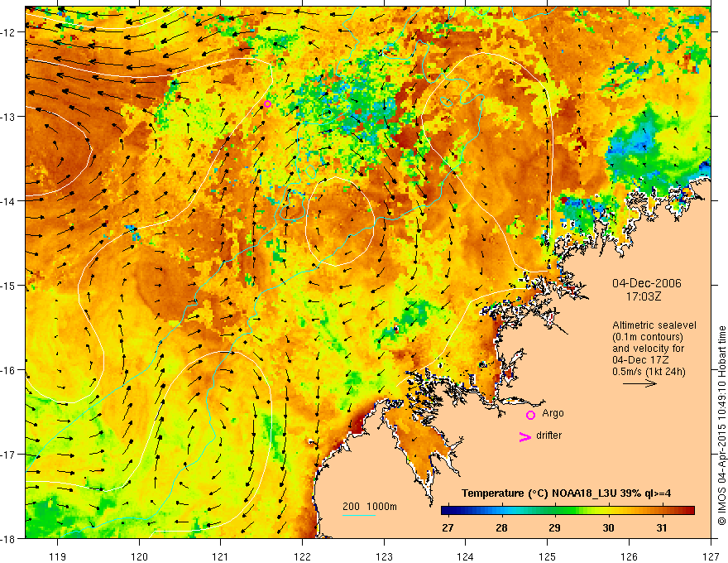This screenshot has width=728, height=563.
Task: Click the vertical IMOS copyright timestamp text
Action: 721,426
